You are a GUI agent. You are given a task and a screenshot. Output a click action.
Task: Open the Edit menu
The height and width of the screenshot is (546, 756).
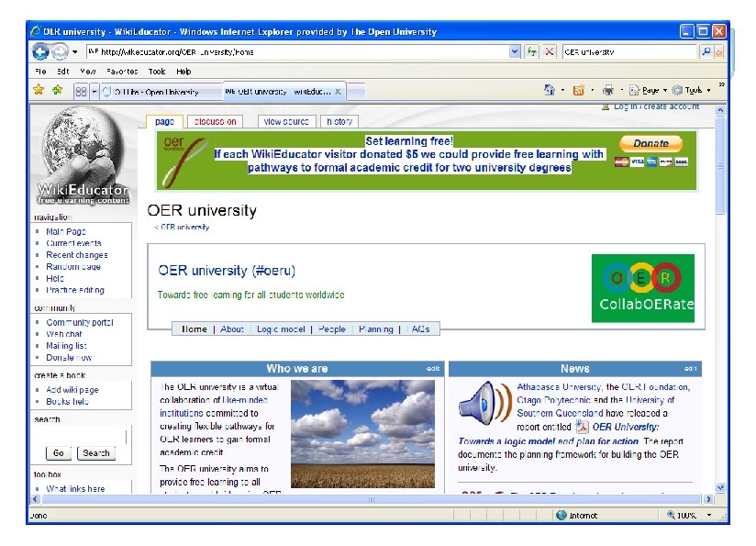pyautogui.click(x=63, y=72)
